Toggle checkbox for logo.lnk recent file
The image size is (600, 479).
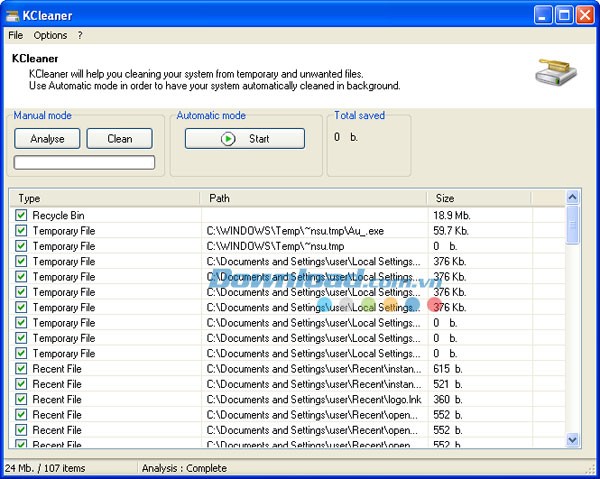click(x=21, y=399)
